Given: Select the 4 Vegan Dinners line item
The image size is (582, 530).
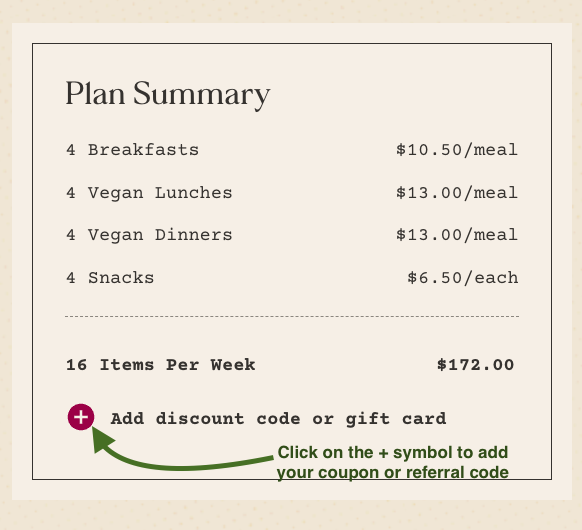Looking at the screenshot, I should [149, 235].
